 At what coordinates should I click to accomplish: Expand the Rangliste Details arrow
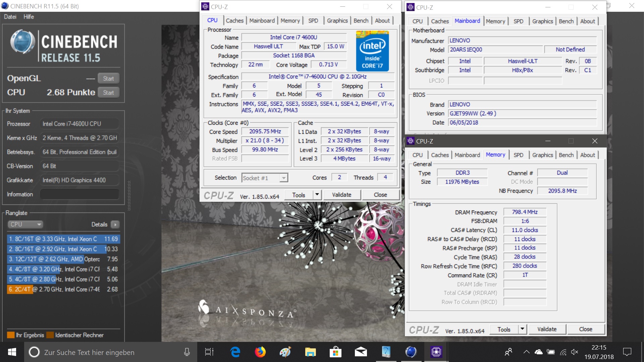click(115, 224)
